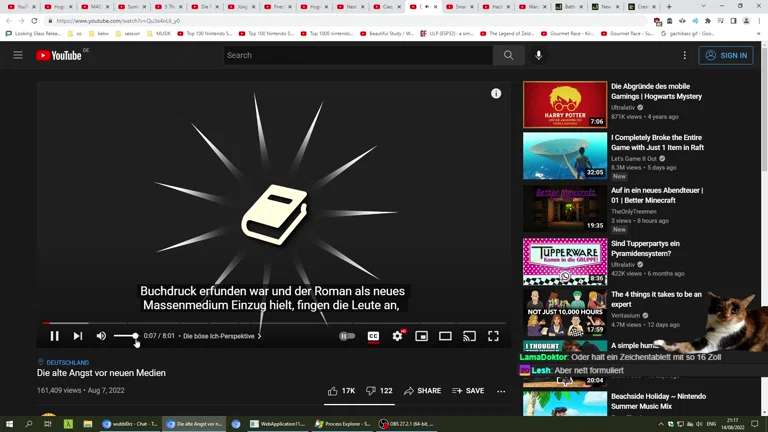This screenshot has width=768, height=432.
Task: Pause the video playback
Action: pos(55,337)
